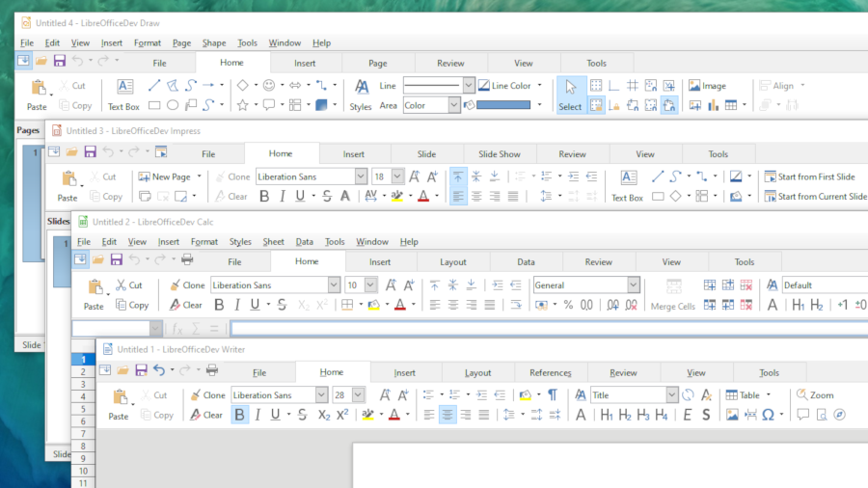
Task: Toggle Bold in Impress ribbon
Action: [x=264, y=196]
